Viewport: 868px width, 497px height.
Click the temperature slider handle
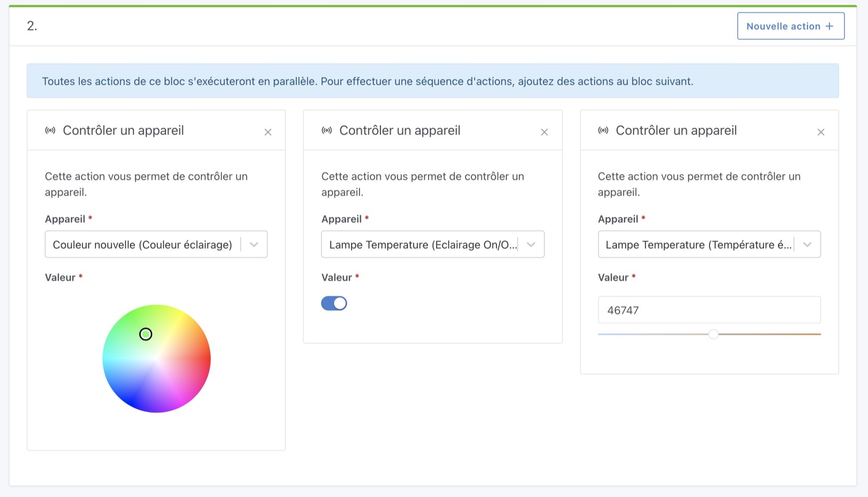pyautogui.click(x=714, y=334)
